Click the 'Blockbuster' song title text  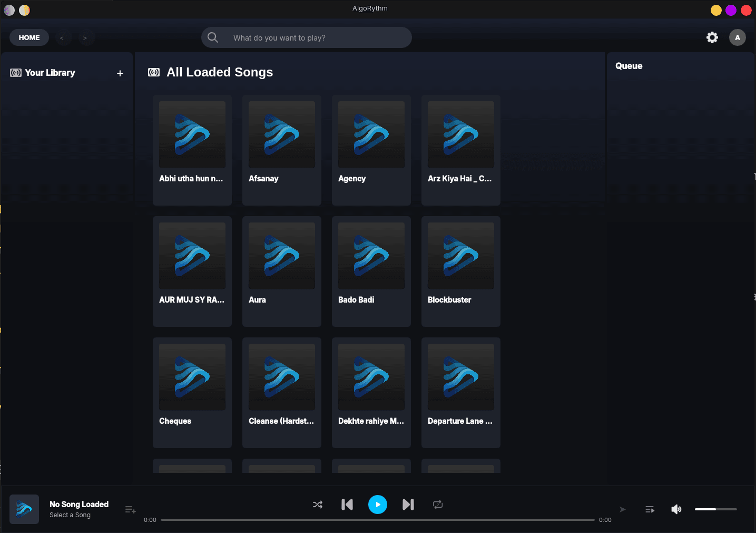coord(449,300)
